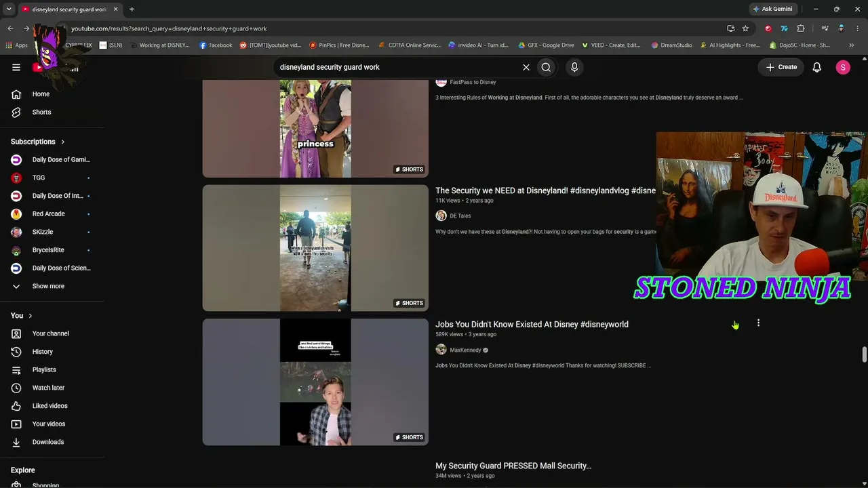Viewport: 868px width, 488px height.
Task: Open the CDTFA Online Services bookmark
Action: point(410,45)
